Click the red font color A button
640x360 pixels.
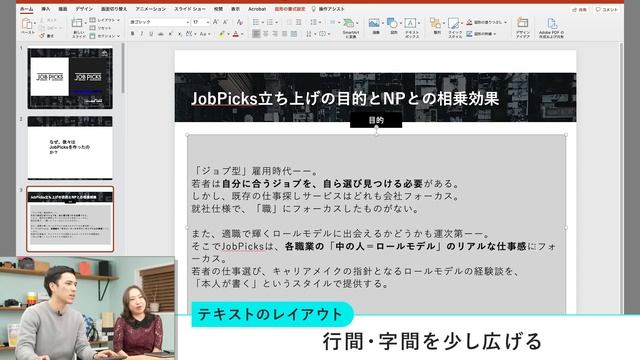[x=236, y=34]
